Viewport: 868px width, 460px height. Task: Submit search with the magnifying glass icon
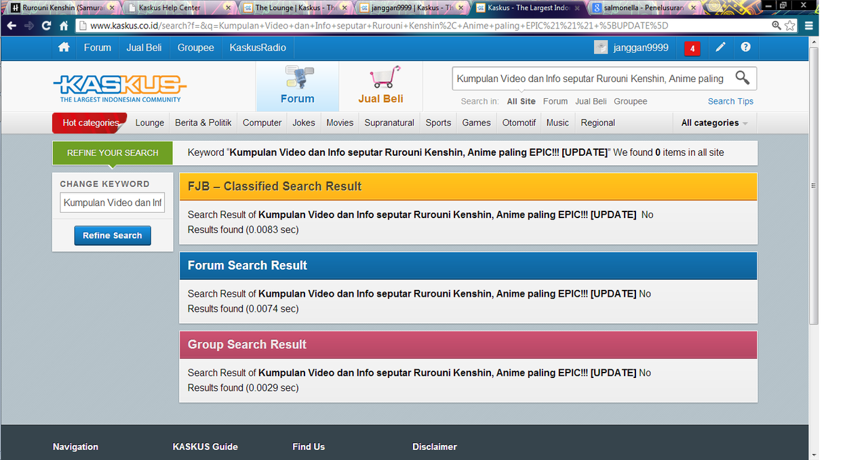coord(743,78)
